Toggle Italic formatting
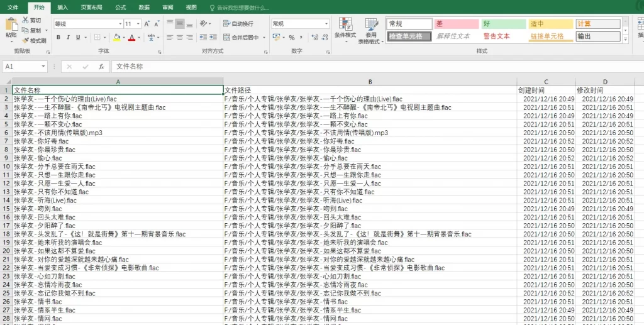The image size is (644, 325). click(x=68, y=37)
